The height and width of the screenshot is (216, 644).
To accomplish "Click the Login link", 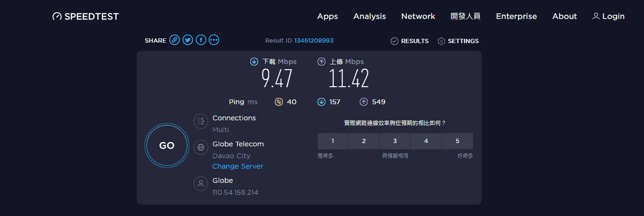I will [x=608, y=16].
